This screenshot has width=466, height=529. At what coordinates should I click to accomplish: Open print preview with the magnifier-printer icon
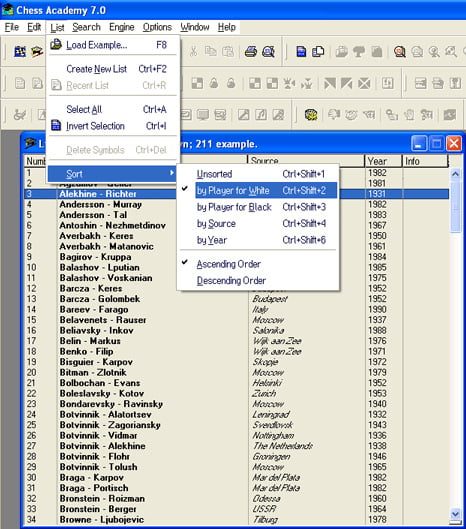pos(268,52)
